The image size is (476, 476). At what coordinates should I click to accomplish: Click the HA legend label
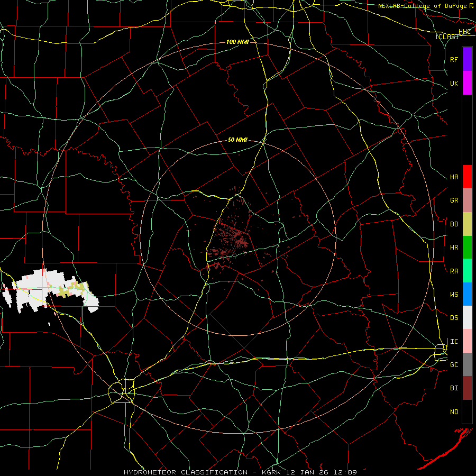pos(454,177)
